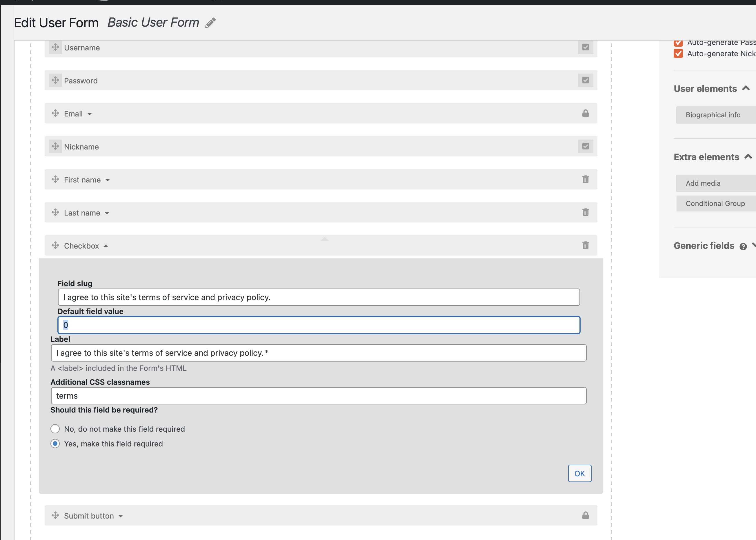Viewport: 756px width, 540px height.
Task: Uncheck the Auto-generate Nickname option
Action: pos(679,54)
